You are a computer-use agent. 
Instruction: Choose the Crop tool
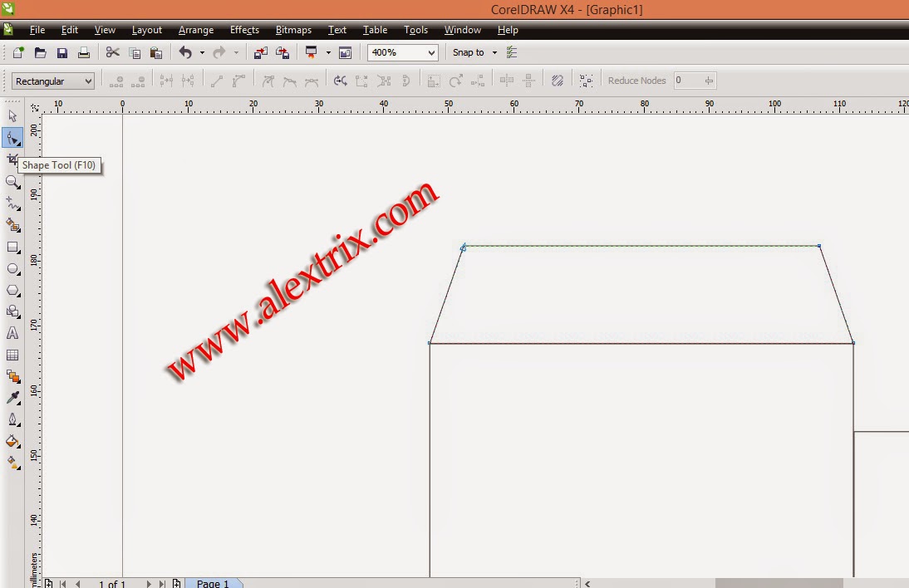click(x=12, y=159)
